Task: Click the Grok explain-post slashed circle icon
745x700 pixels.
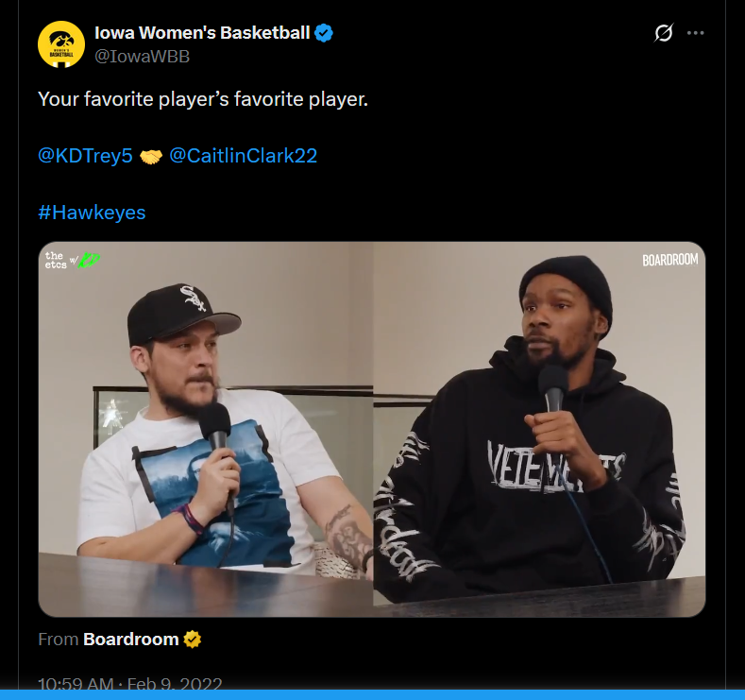Action: pyautogui.click(x=663, y=33)
